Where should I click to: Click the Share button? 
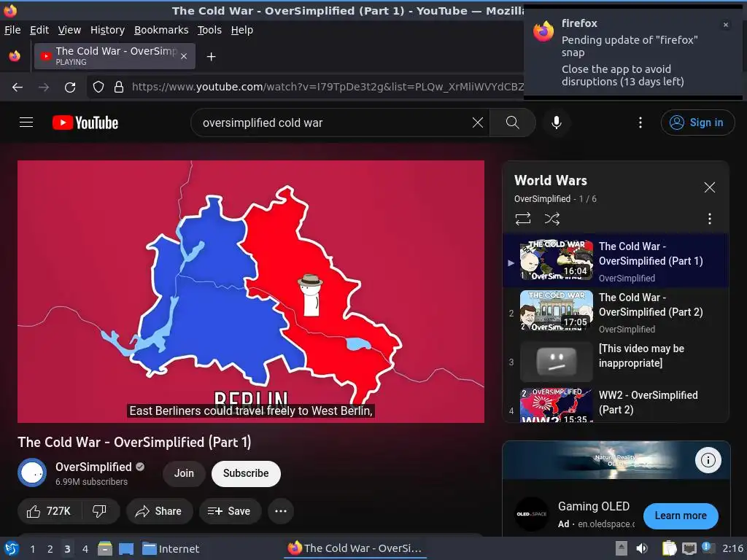click(x=159, y=511)
